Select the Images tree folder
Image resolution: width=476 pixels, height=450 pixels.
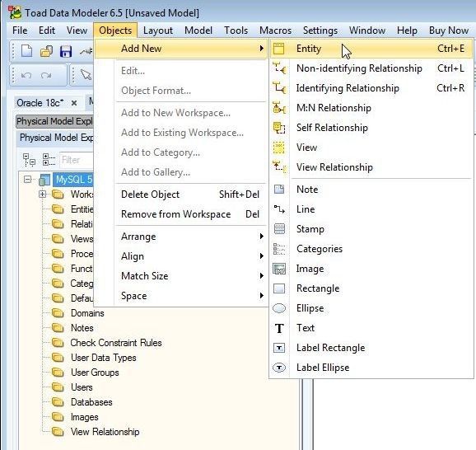[x=84, y=417]
